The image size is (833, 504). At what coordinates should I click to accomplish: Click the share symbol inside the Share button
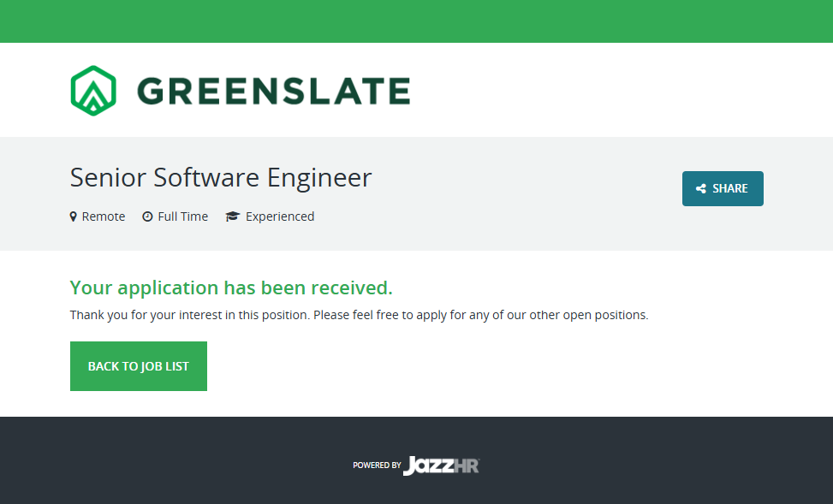[701, 189]
